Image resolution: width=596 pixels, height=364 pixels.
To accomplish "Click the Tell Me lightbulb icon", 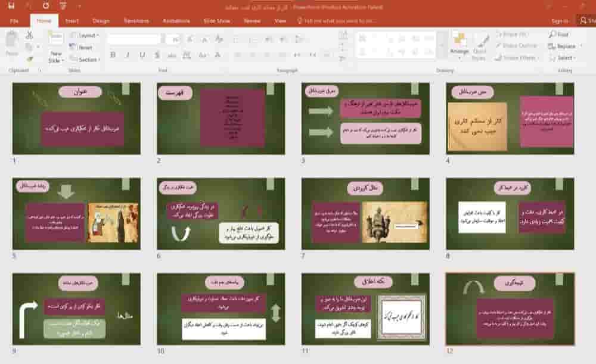I will click(x=300, y=20).
